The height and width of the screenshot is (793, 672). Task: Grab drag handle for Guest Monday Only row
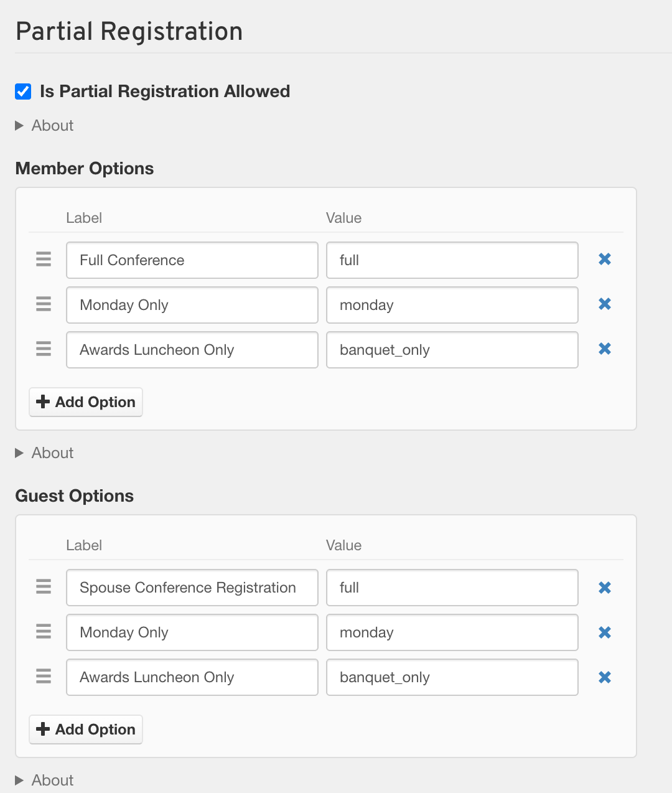44,631
